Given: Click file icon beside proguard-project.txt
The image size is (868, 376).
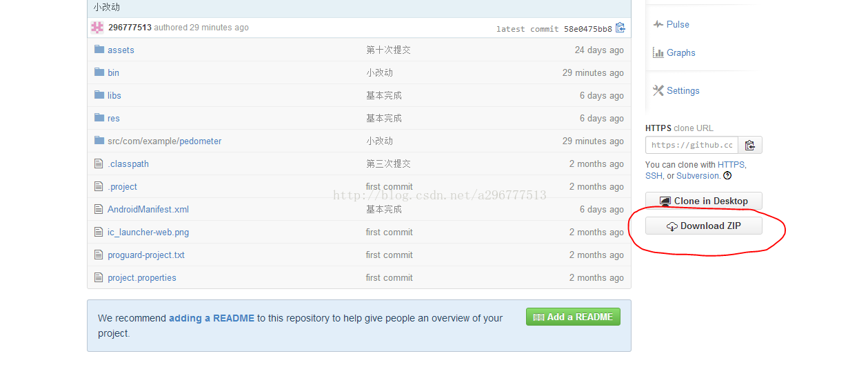Looking at the screenshot, I should coord(99,255).
